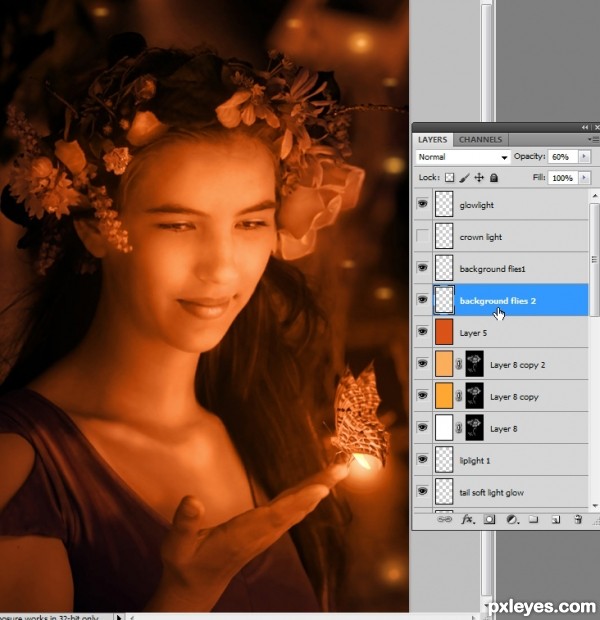The image size is (600, 620).
Task: Hide the background flies 2 layer
Action: click(422, 299)
